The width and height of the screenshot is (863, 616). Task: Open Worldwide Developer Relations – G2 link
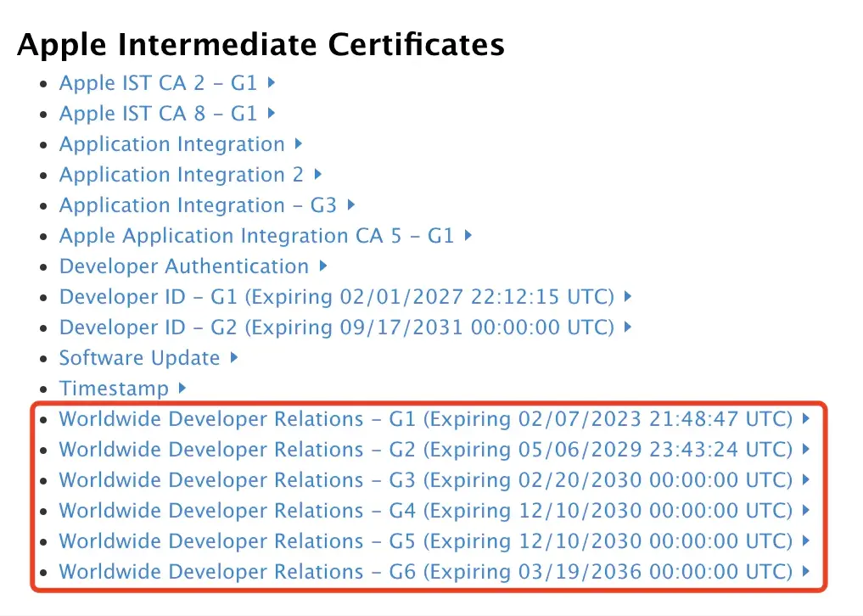(x=425, y=450)
